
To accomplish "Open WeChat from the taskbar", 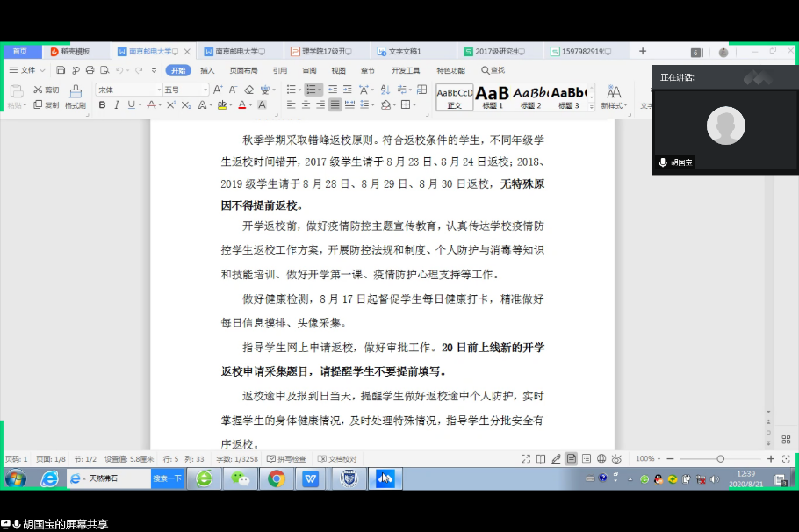I will 240,478.
